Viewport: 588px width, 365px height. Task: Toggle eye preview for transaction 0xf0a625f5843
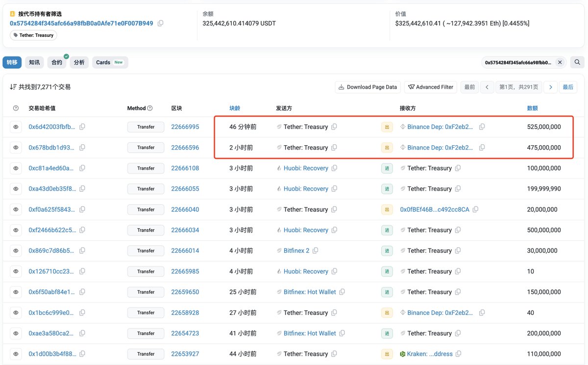[16, 209]
